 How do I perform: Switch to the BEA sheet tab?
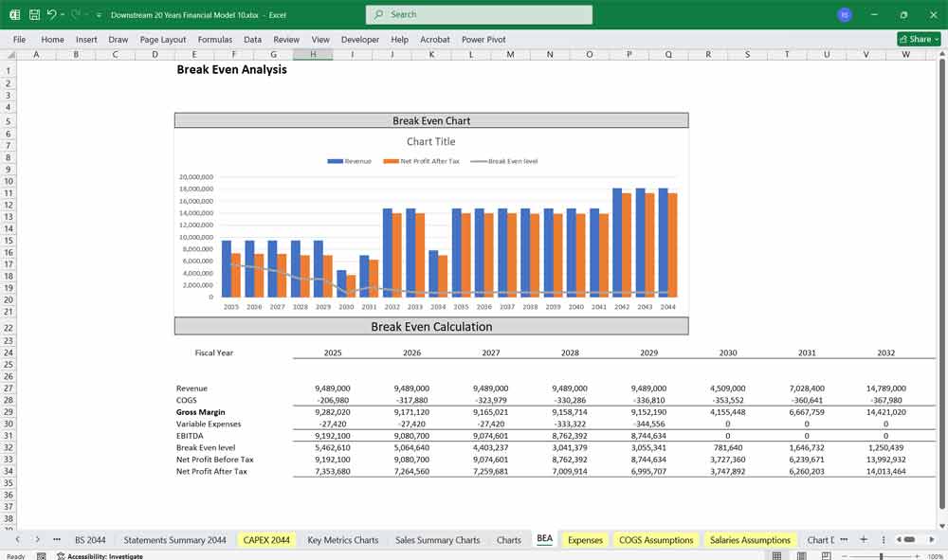(x=544, y=538)
